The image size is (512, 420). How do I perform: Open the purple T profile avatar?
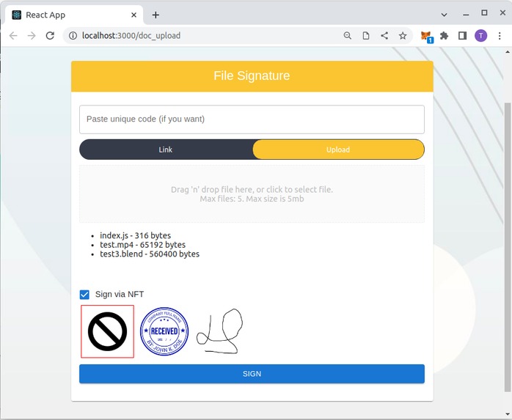(x=480, y=36)
